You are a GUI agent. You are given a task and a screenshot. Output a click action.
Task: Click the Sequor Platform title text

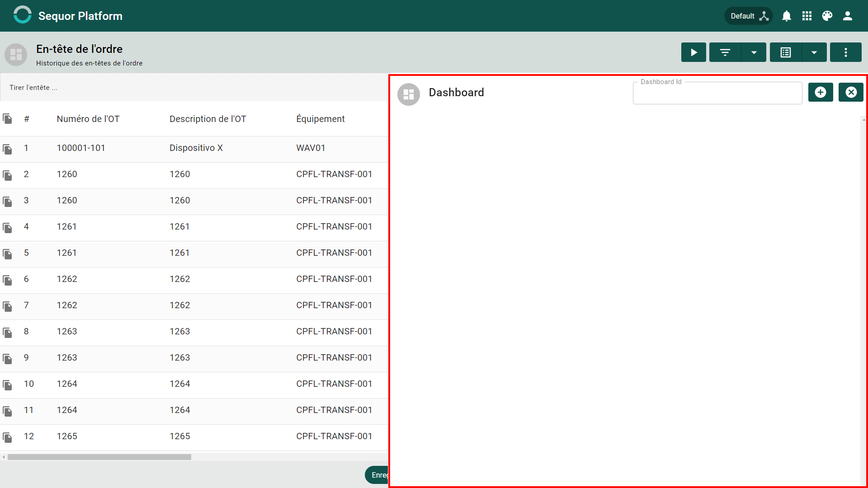coord(80,16)
